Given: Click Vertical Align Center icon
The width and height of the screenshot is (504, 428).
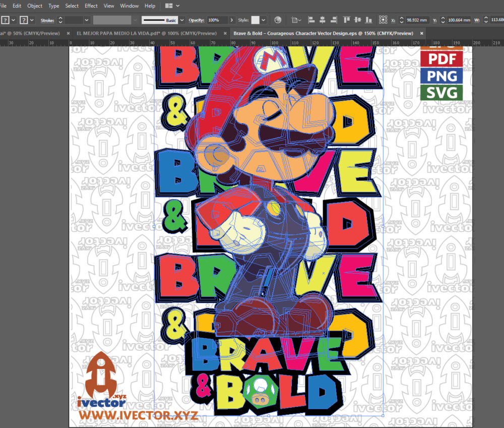Looking at the screenshot, I should coord(357,20).
